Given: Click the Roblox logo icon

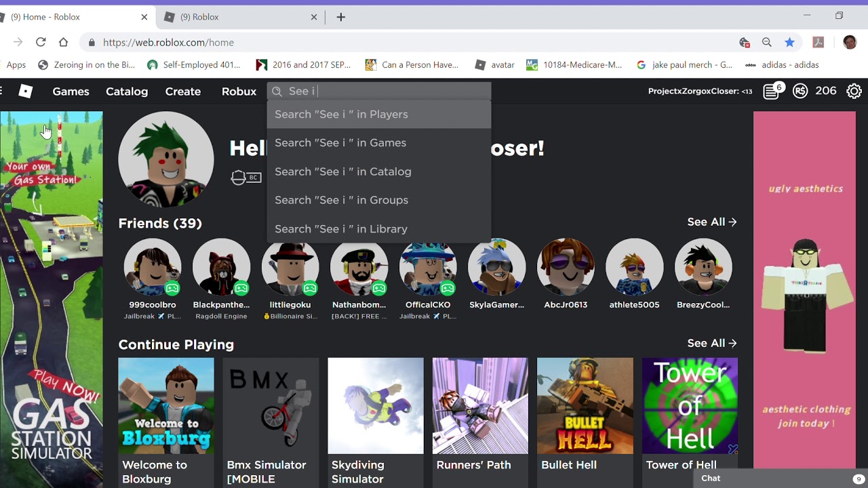Looking at the screenshot, I should (x=25, y=91).
